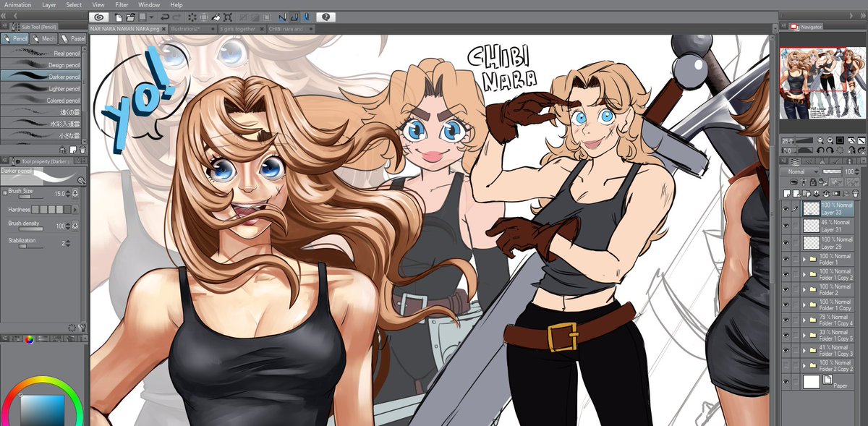Open the Color wheel palette tab
Viewport: 868px width, 426px height.
point(29,338)
